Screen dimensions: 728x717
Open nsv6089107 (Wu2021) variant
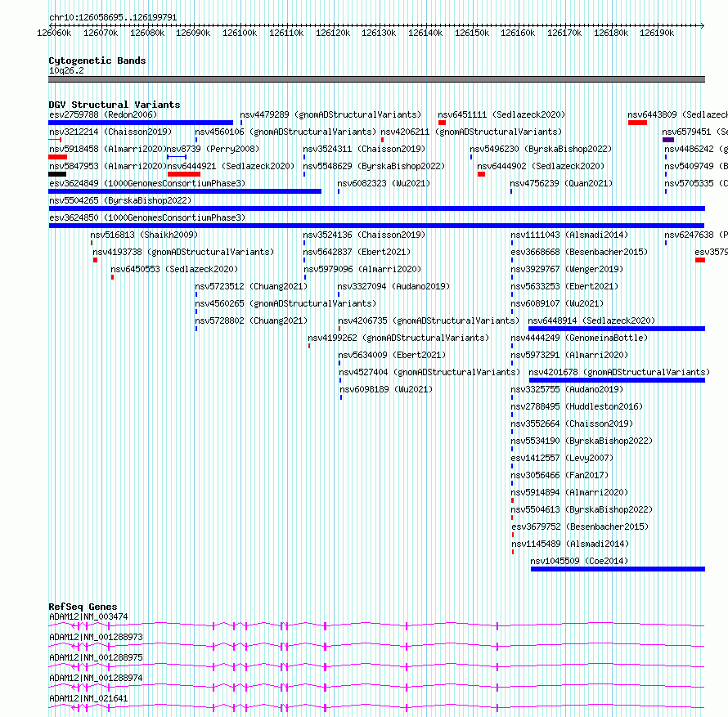tap(557, 303)
